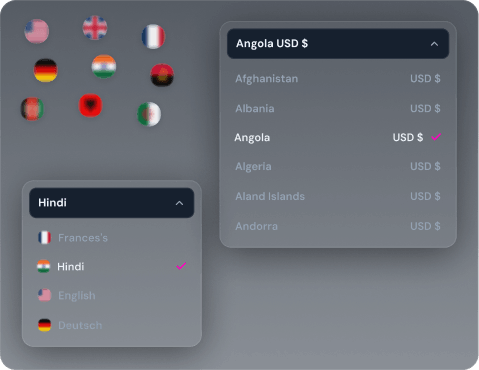The image size is (479, 370).
Task: Choose English language option
Action: [112, 295]
